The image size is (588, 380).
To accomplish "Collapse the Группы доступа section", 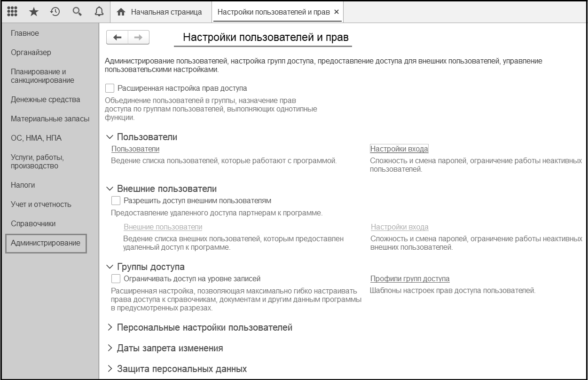I will click(110, 267).
